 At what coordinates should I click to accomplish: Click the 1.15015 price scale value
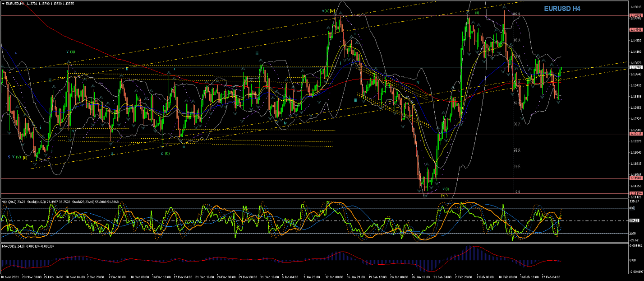tap(635, 7)
